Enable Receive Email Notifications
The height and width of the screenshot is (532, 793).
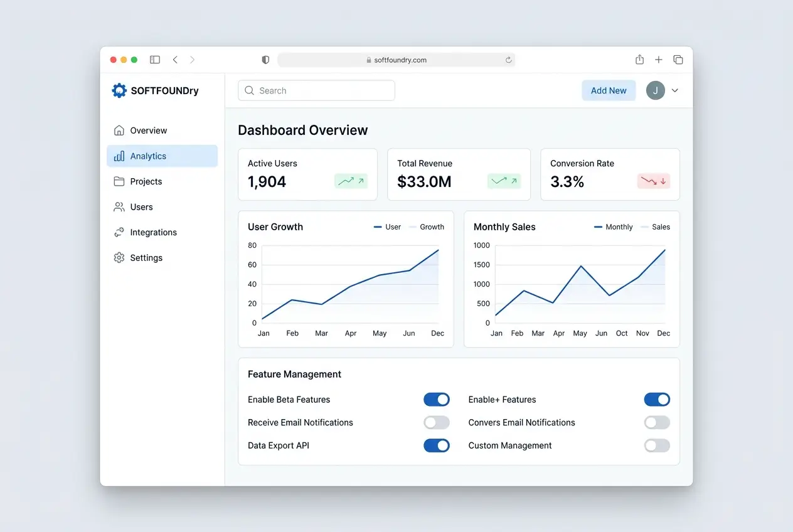pyautogui.click(x=437, y=422)
